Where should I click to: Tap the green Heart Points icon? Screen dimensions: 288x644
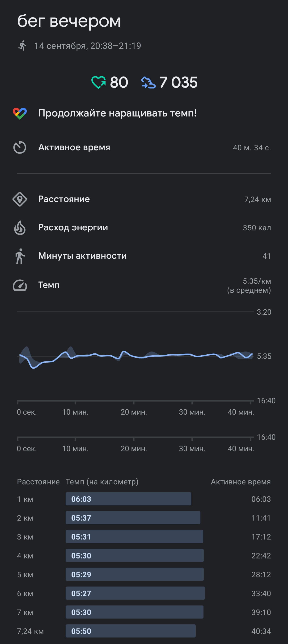pos(98,82)
